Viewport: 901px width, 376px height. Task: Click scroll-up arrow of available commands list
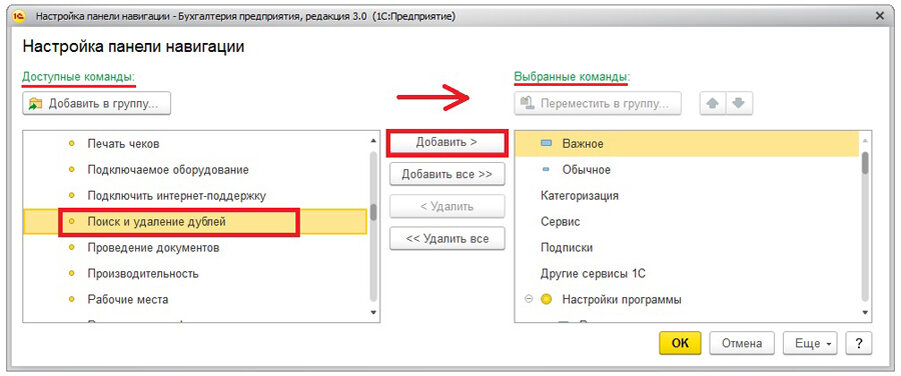374,140
